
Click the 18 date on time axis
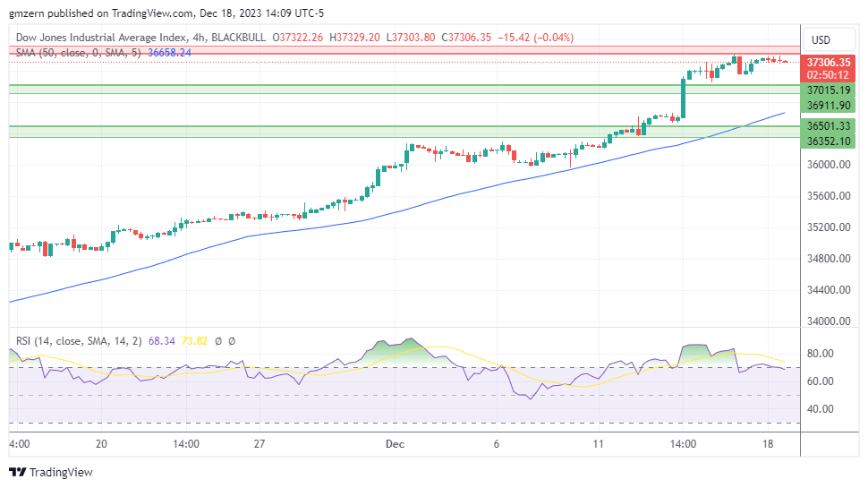pos(767,444)
